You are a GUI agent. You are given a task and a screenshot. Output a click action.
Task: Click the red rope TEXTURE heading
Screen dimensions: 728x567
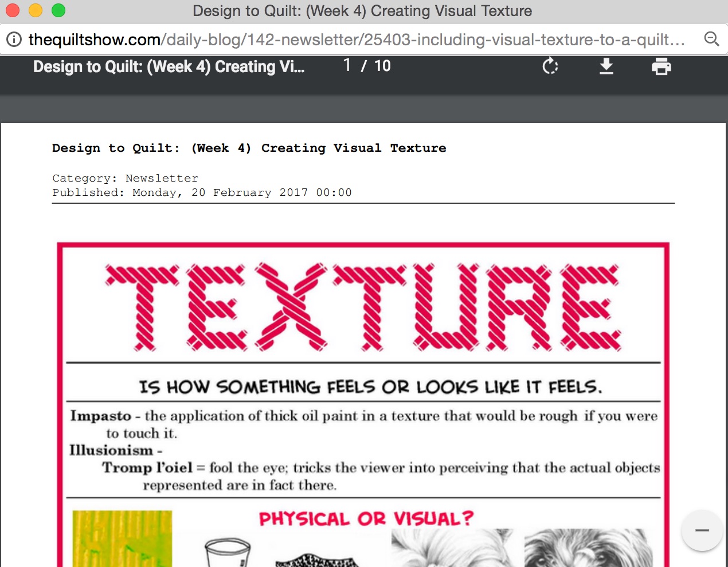(x=363, y=307)
